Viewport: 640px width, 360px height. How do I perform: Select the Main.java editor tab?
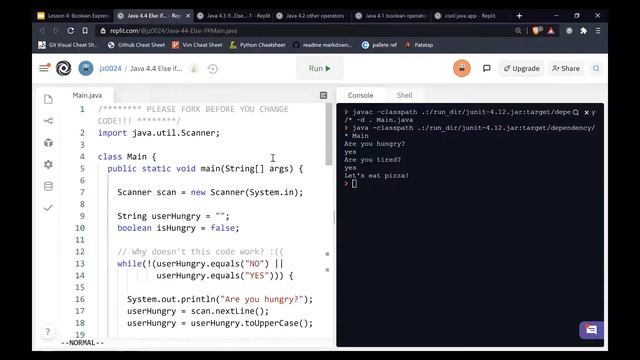click(87, 95)
